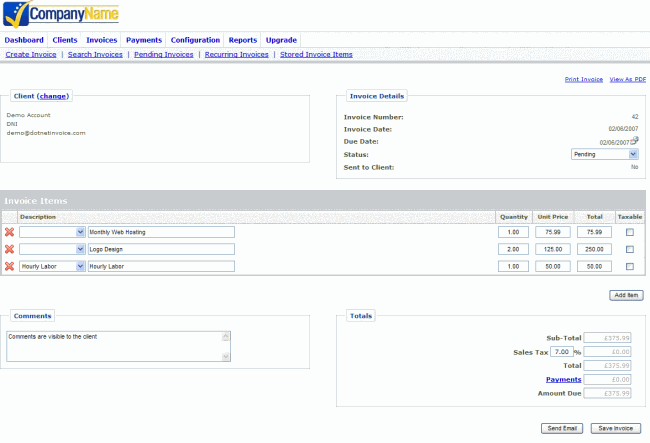Click the Create Invoice link
The height and width of the screenshot is (443, 650).
click(31, 54)
